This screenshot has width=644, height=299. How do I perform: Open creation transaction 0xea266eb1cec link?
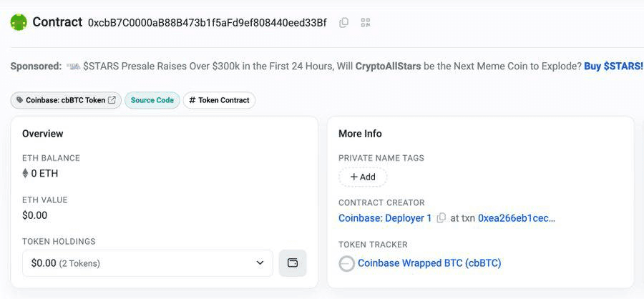point(517,218)
